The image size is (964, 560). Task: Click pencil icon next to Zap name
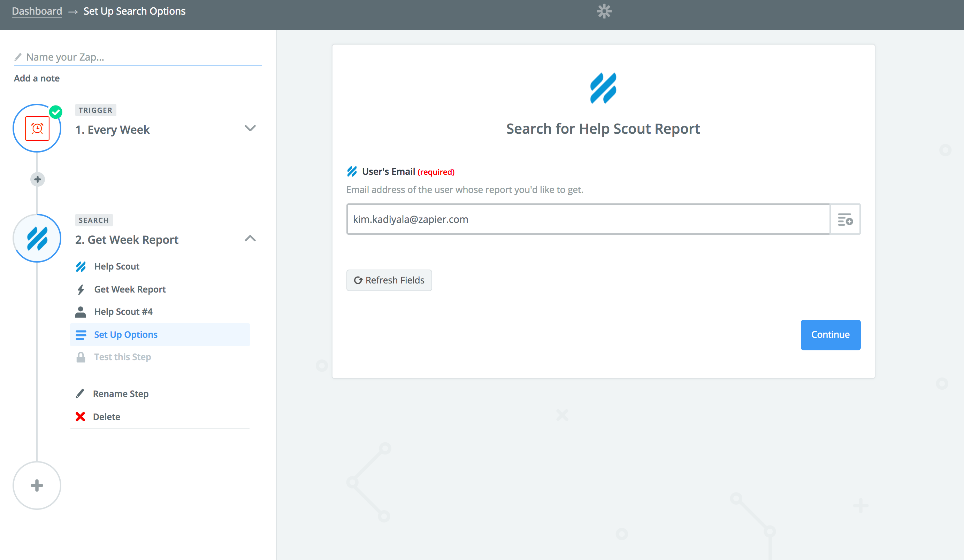point(18,57)
